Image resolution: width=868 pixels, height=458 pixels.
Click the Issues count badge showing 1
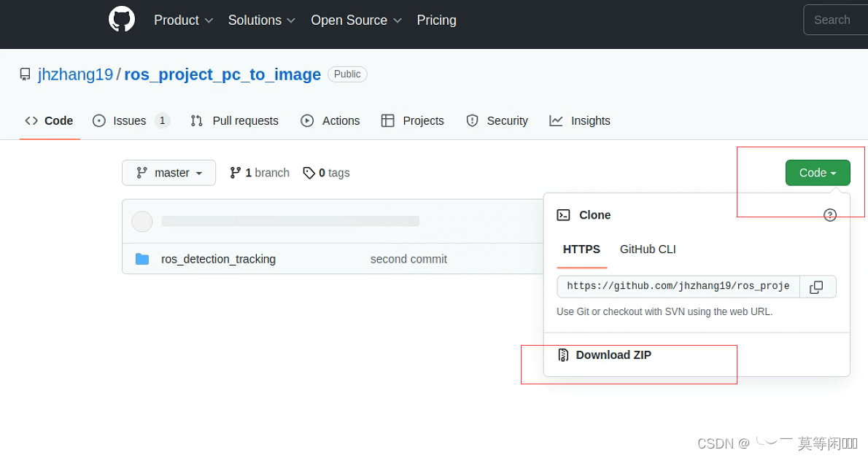point(162,120)
